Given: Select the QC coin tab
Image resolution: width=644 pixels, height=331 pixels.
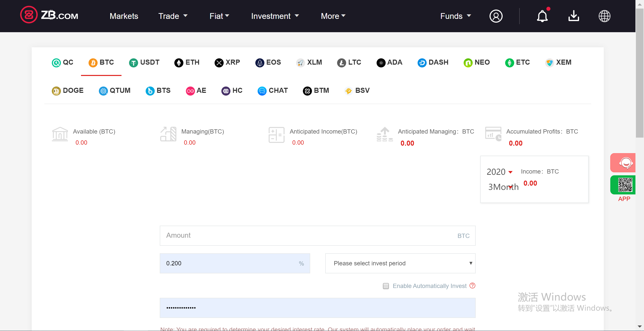Looking at the screenshot, I should (x=62, y=62).
